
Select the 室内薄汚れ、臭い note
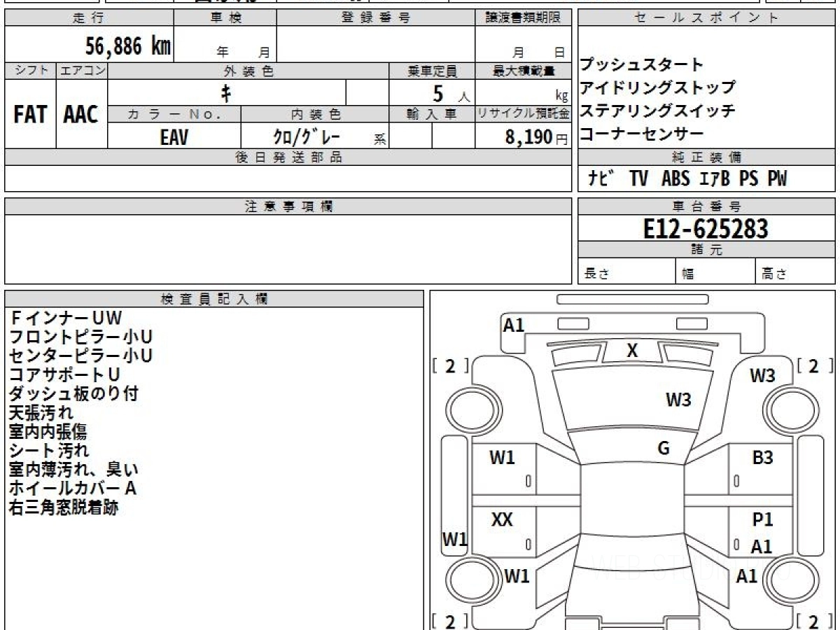click(x=73, y=469)
